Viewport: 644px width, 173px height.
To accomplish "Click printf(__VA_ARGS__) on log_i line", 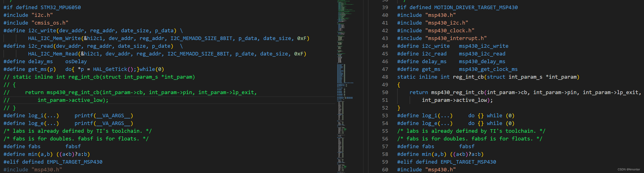I will click(x=104, y=116).
